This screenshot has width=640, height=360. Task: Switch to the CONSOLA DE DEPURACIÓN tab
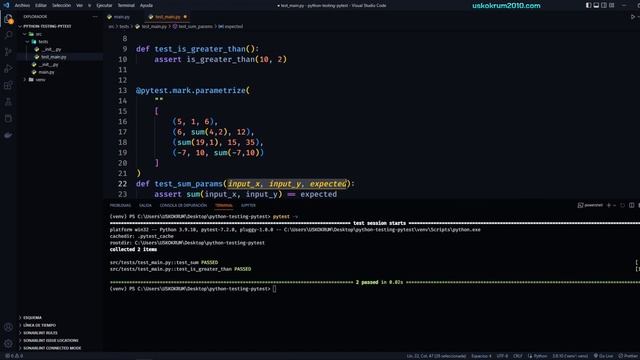[183, 205]
